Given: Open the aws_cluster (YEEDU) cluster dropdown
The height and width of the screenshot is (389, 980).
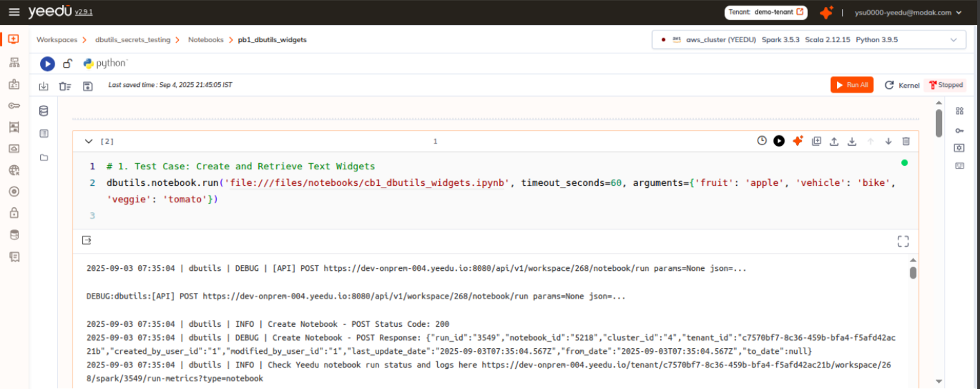Looking at the screenshot, I should click(808, 40).
